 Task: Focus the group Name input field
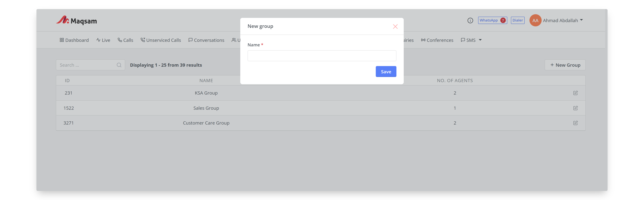[322, 56]
